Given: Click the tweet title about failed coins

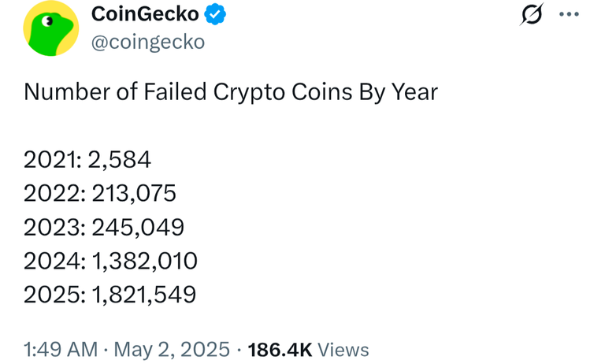Looking at the screenshot, I should click(x=231, y=92).
